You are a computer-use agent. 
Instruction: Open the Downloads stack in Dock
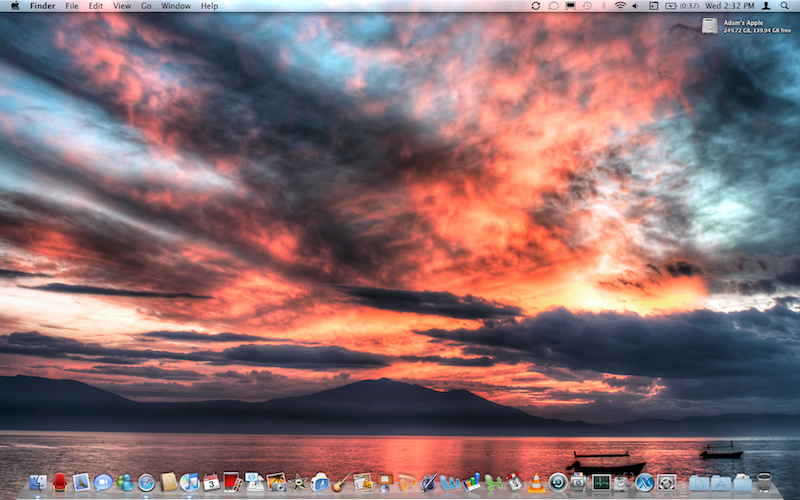point(742,482)
